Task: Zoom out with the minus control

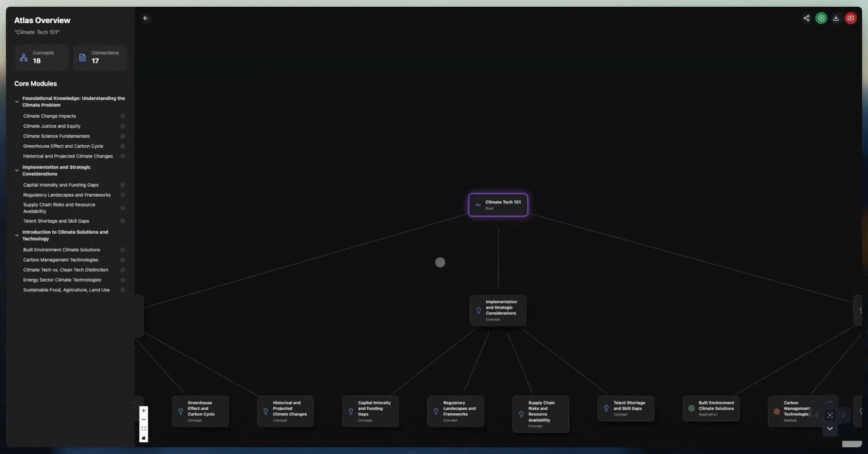Action: (x=144, y=420)
